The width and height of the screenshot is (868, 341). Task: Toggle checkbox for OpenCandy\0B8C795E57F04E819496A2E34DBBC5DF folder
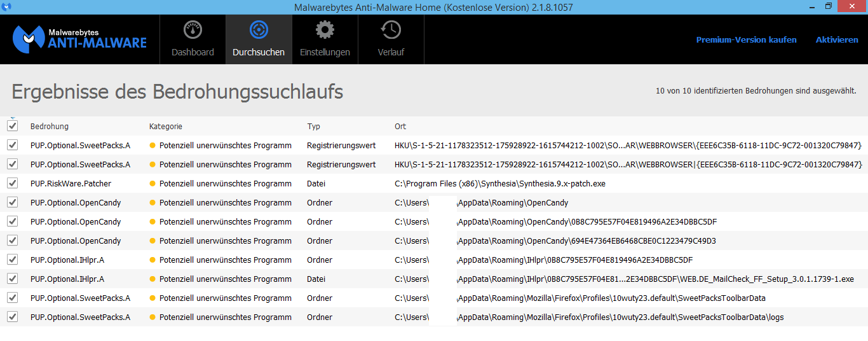pyautogui.click(x=12, y=221)
